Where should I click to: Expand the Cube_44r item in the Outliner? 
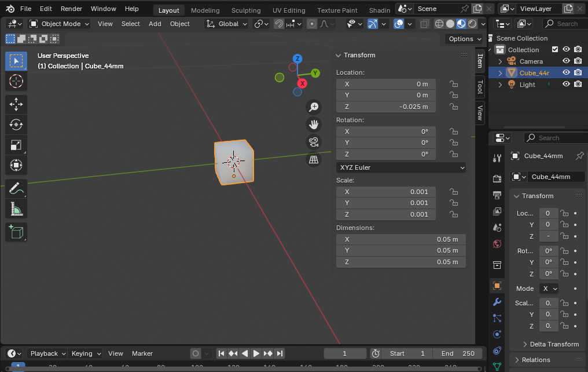pos(500,72)
